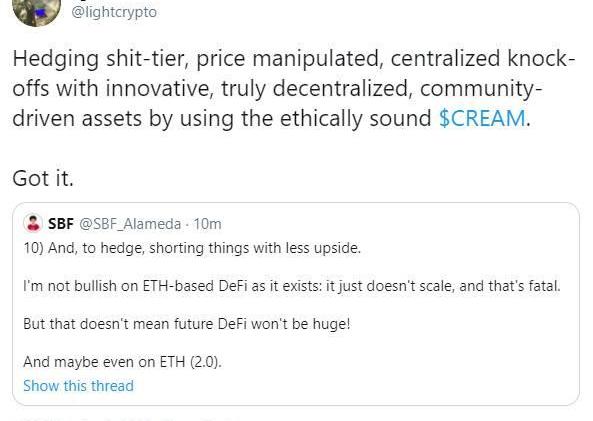The height and width of the screenshot is (421, 593).
Task: Click the words 'ethically sound' in tweet
Action: pos(355,118)
